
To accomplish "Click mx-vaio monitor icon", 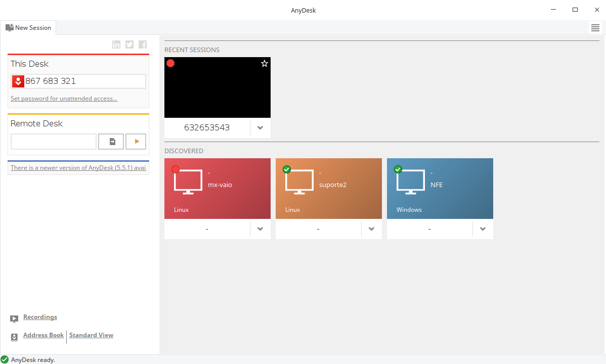I will point(188,181).
